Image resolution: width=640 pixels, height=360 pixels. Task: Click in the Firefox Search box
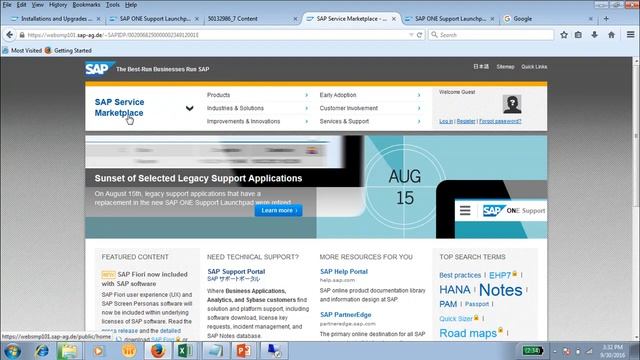(x=491, y=35)
